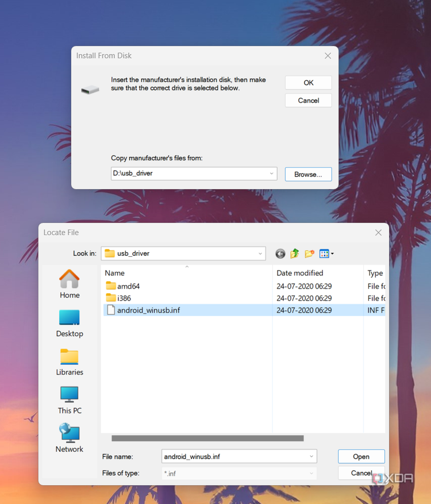The height and width of the screenshot is (504, 431).
Task: Close the Locate File dialog
Action: point(378,232)
